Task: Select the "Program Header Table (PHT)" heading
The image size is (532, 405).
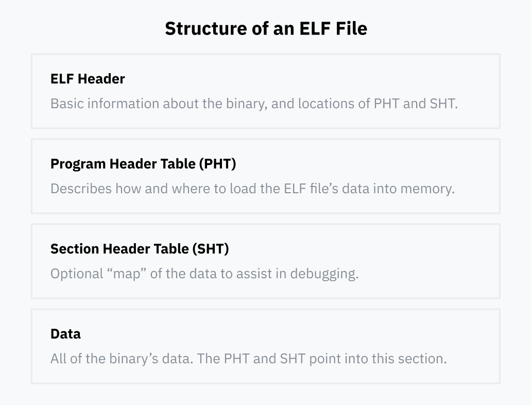Action: point(143,164)
